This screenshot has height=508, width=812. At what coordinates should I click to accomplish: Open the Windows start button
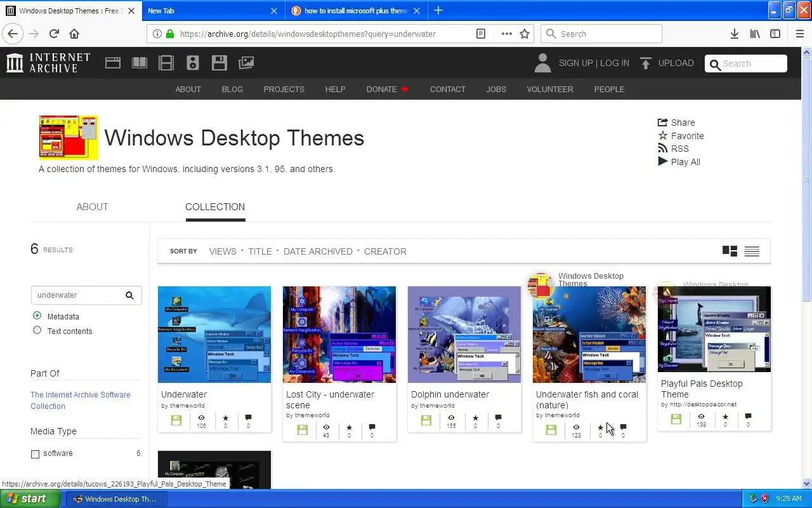[30, 499]
